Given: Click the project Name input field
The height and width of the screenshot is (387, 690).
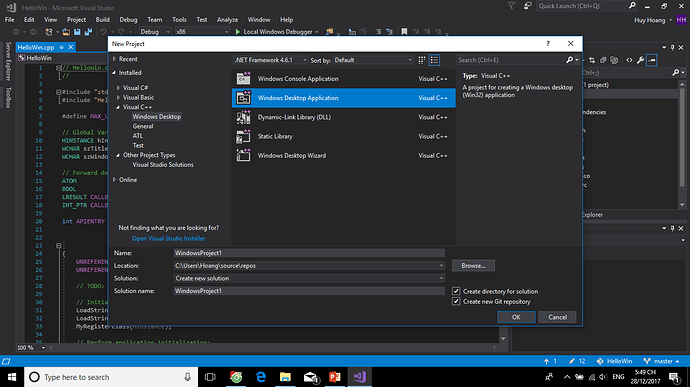Looking at the screenshot, I should coord(309,253).
